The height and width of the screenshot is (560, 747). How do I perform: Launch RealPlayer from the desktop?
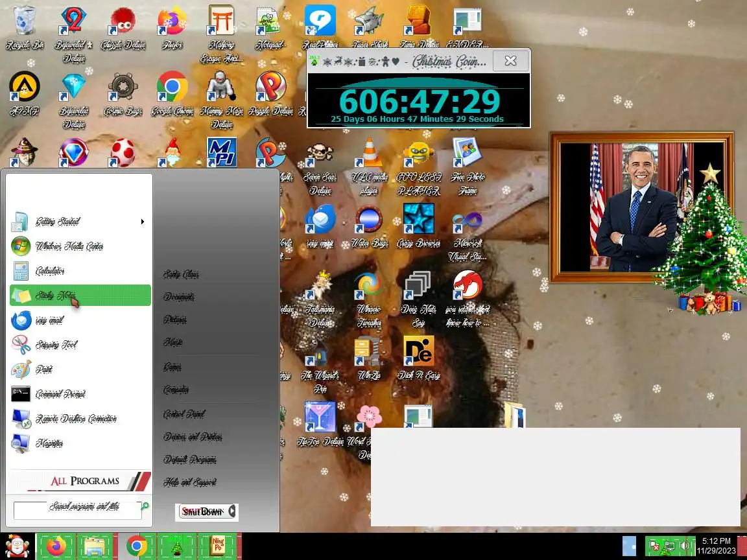coord(320,26)
